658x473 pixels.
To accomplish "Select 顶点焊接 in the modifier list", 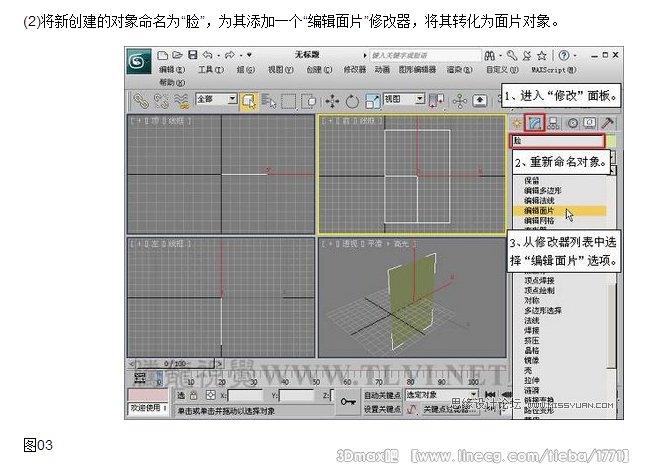I will click(539, 280).
